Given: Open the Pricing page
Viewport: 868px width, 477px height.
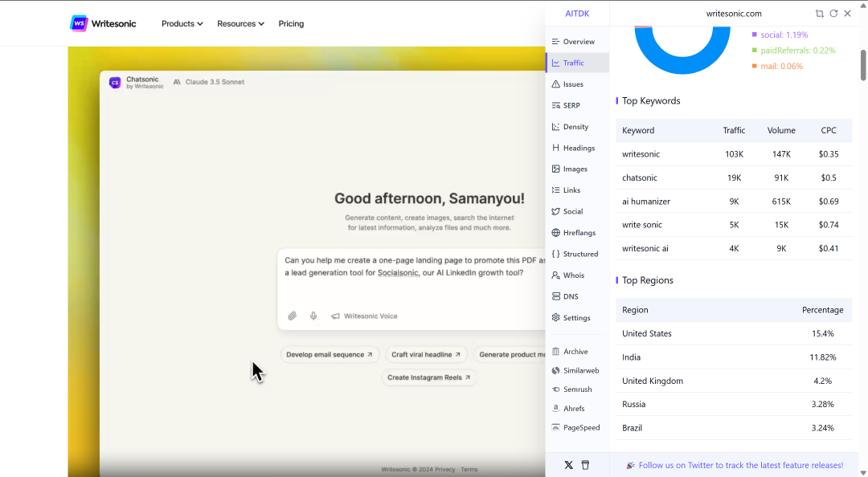Looking at the screenshot, I should (291, 24).
